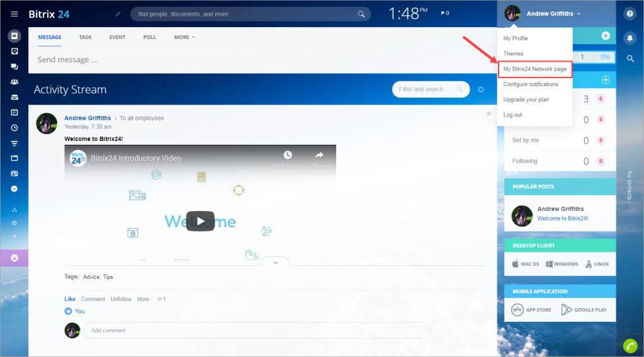
Task: Open the sitemap sidebar icon
Action: 14,210
